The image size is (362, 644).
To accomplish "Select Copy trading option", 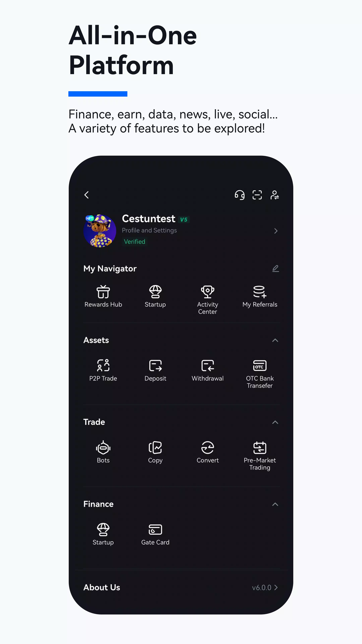I will [156, 452].
